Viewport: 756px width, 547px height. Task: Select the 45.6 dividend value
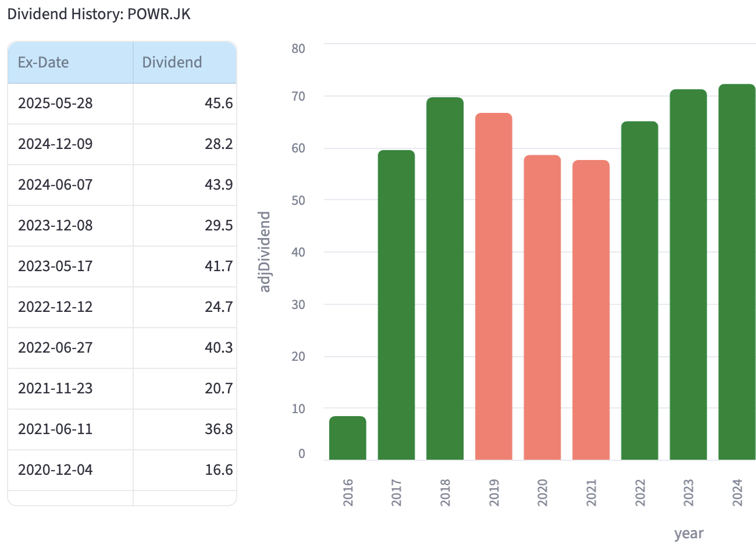pos(185,104)
